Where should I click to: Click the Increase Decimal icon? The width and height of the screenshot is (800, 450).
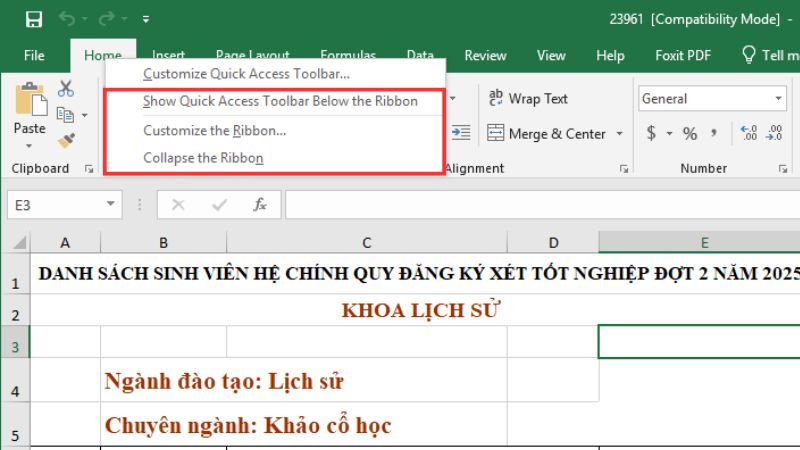click(747, 133)
